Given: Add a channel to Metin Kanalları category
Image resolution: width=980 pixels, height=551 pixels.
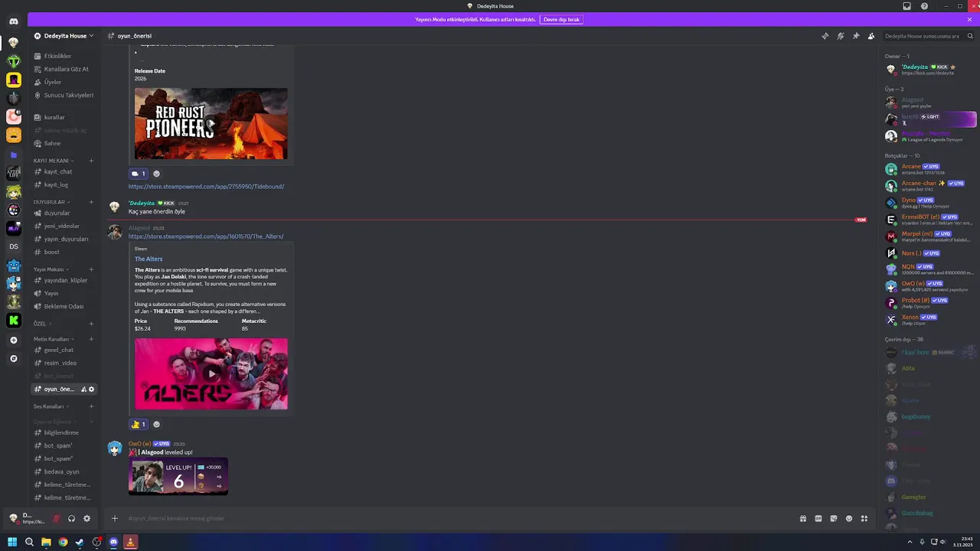Looking at the screenshot, I should [91, 339].
